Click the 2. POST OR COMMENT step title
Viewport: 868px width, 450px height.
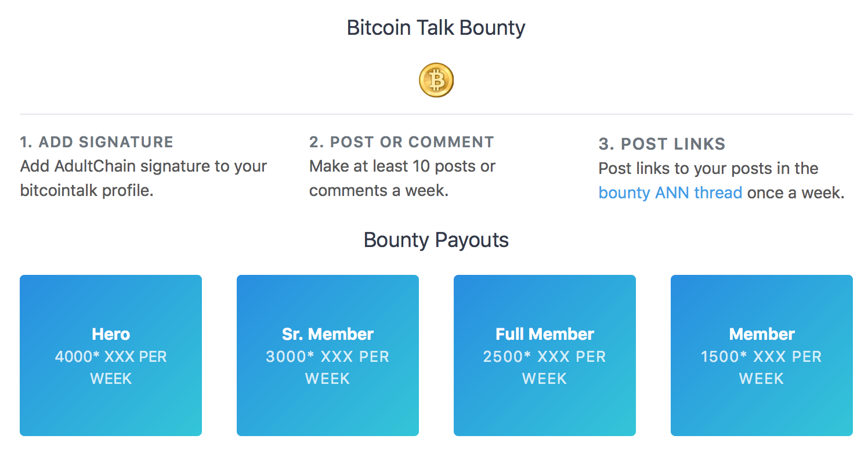pos(402,142)
